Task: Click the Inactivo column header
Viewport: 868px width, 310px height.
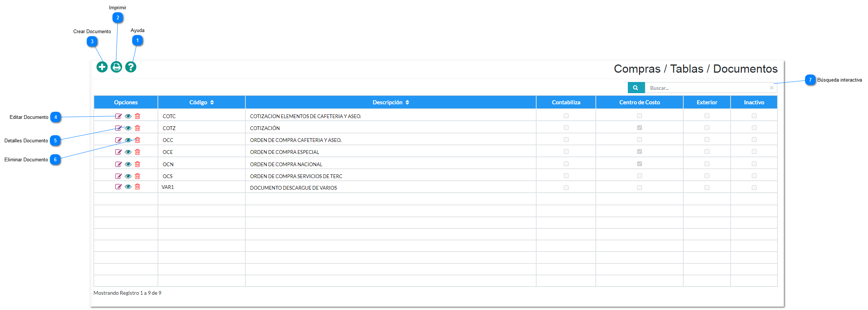Action: tap(754, 102)
